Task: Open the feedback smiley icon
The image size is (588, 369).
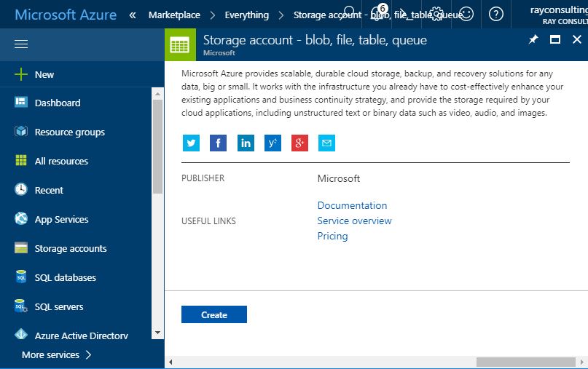Action: (x=466, y=15)
